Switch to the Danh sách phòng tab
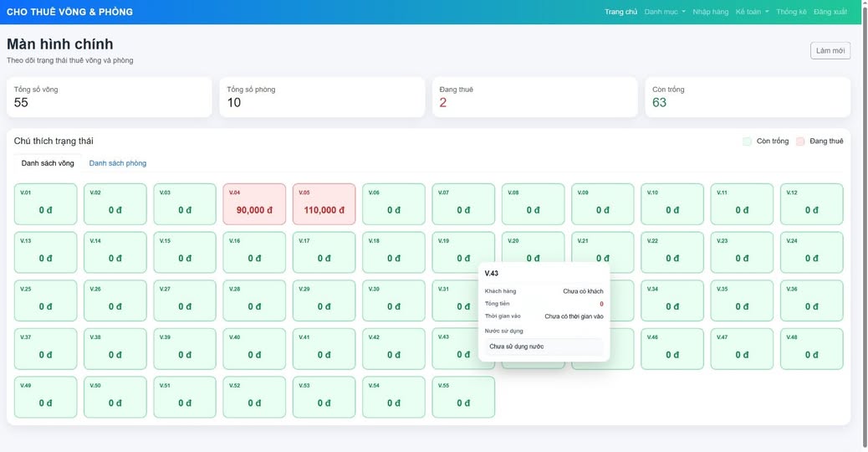Screen dimensions: 868x452 118,163
